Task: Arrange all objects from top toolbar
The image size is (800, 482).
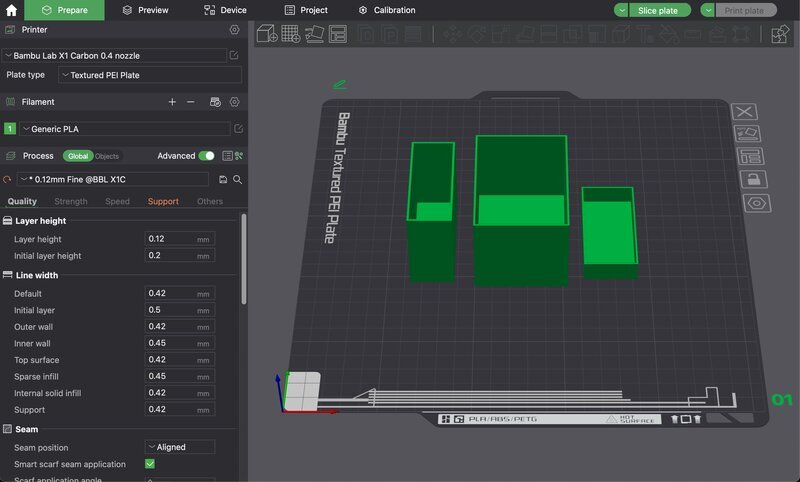Action: point(338,34)
